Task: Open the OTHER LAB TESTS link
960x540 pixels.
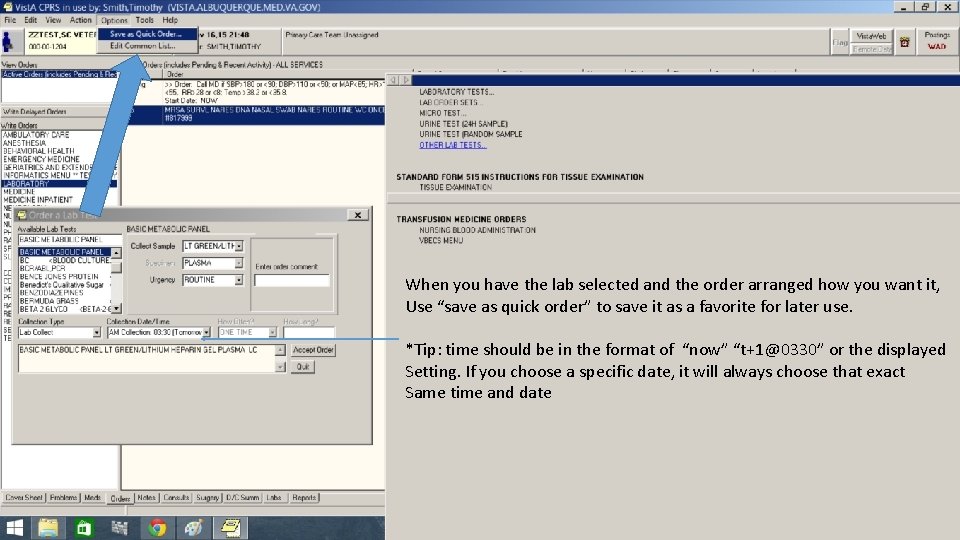Action: click(x=452, y=145)
